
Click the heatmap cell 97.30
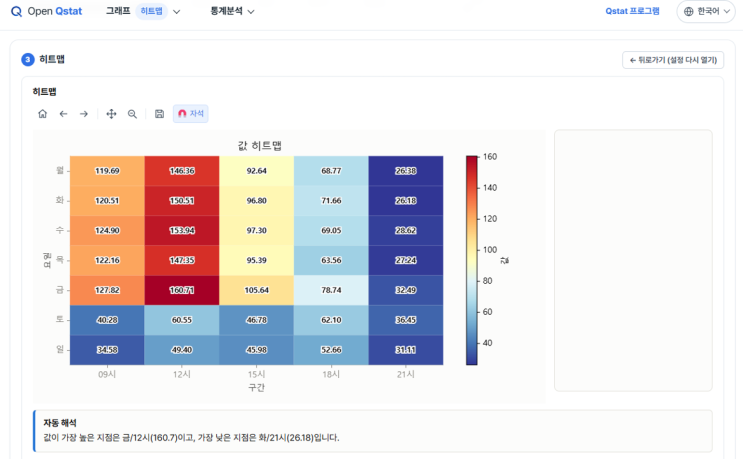(256, 230)
